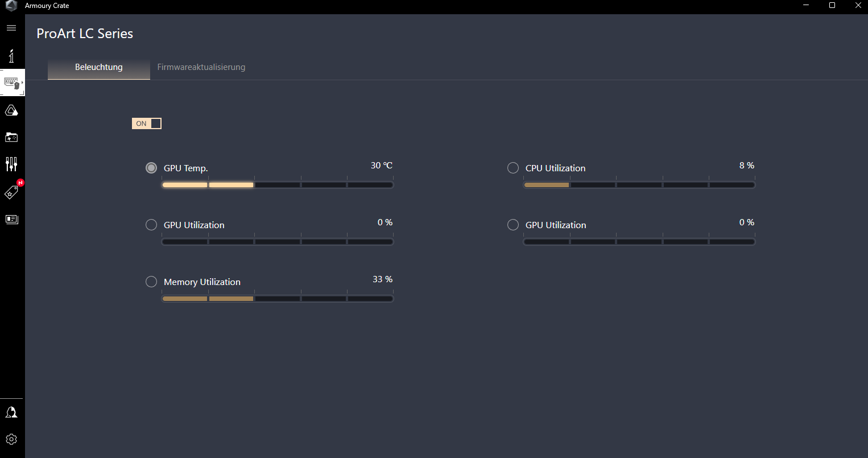Open the hamburger navigation menu

pos(11,28)
